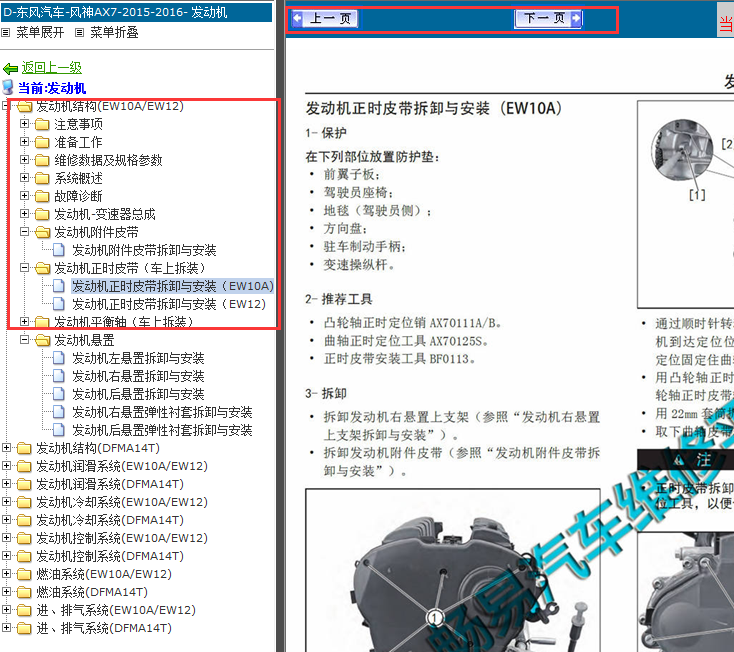Expand the 系统概述 tree node
This screenshot has width=734, height=652.
click(x=24, y=177)
